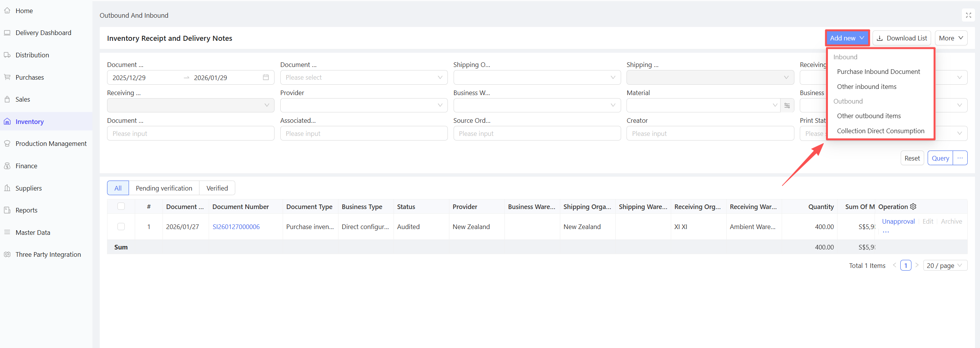Click the fullscreen expand icon
This screenshot has height=348, width=980.
pos(968,15)
